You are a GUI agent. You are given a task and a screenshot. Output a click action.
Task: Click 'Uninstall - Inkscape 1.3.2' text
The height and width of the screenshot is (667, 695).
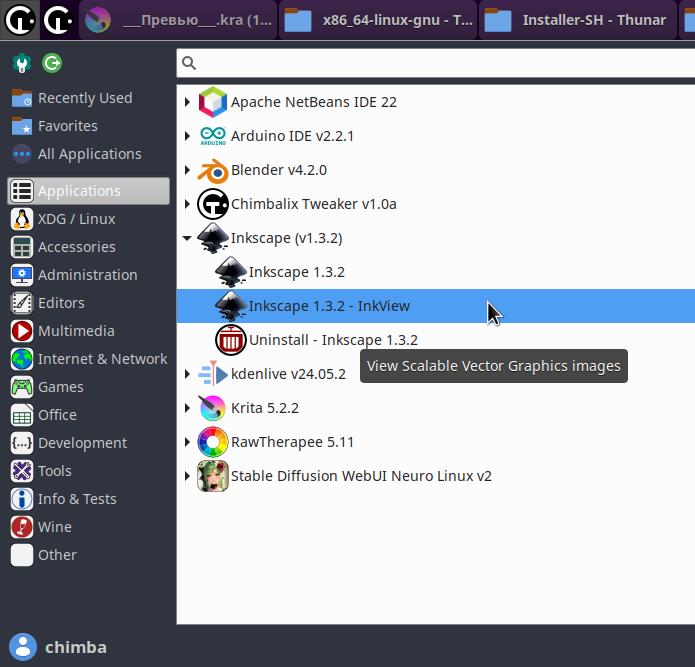tap(333, 340)
